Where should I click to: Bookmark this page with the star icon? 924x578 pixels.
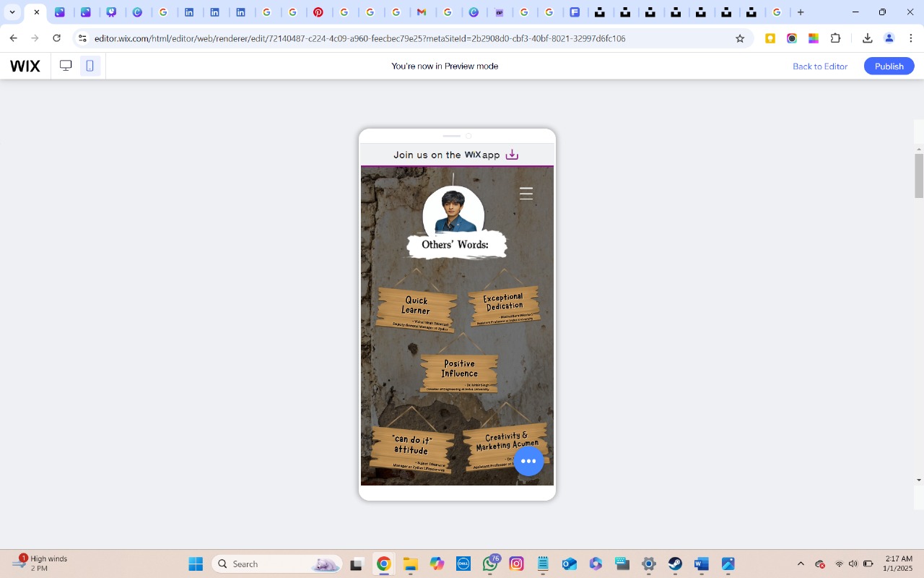click(x=740, y=38)
